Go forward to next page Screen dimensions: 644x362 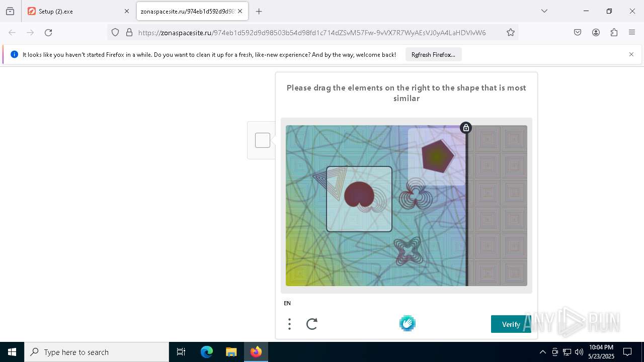30,33
